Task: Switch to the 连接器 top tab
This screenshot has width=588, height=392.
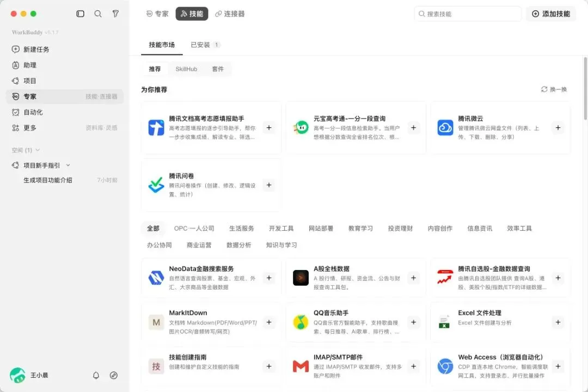Action: pos(230,14)
